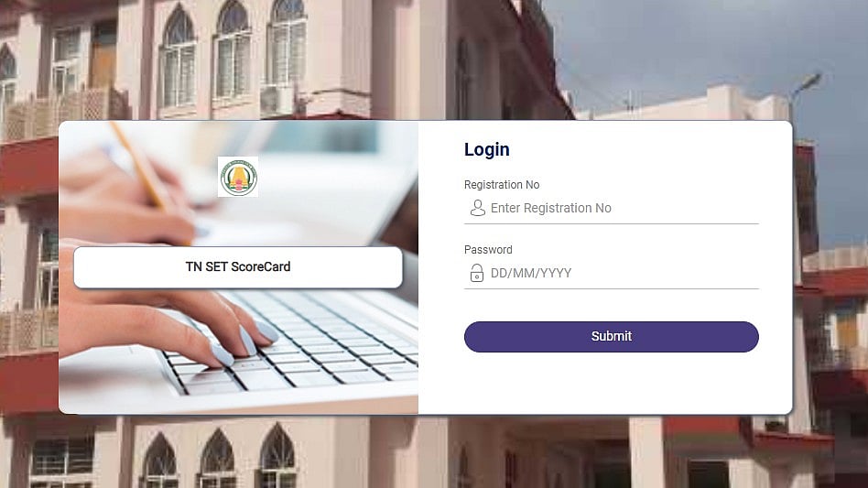Click the padlock icon beside the password field
Screen dimensions: 868x488
point(477,273)
